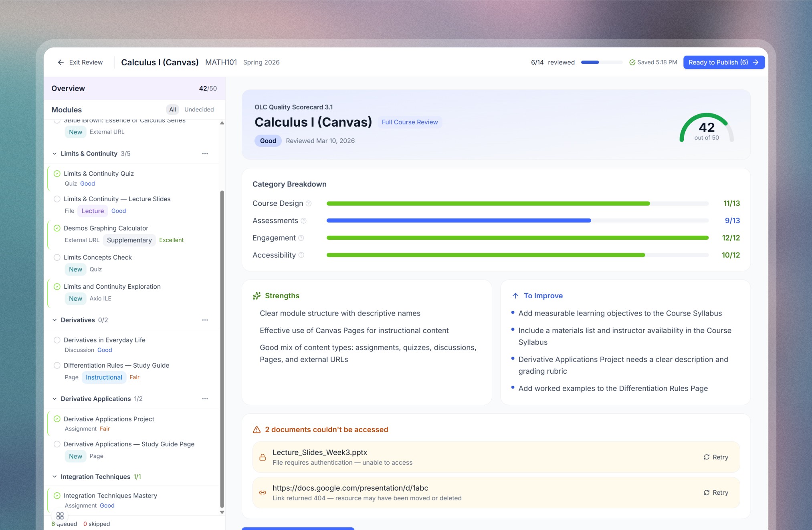The width and height of the screenshot is (812, 530).
Task: Uncheck the Desmos Graphing Calculator item
Action: [57, 228]
